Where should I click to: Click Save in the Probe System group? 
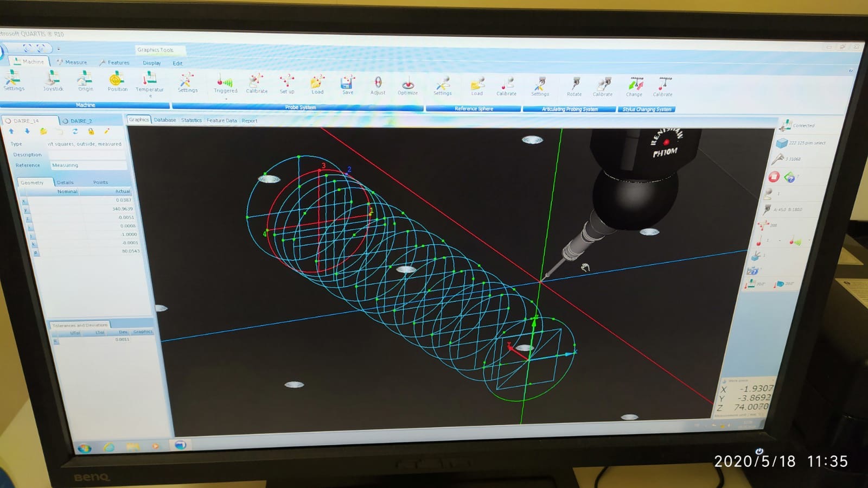tap(347, 85)
